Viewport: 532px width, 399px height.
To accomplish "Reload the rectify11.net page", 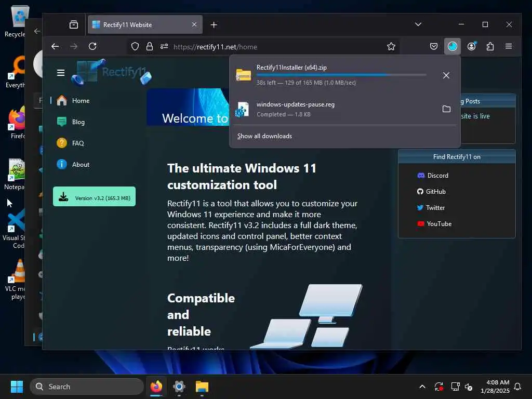I will (x=92, y=46).
